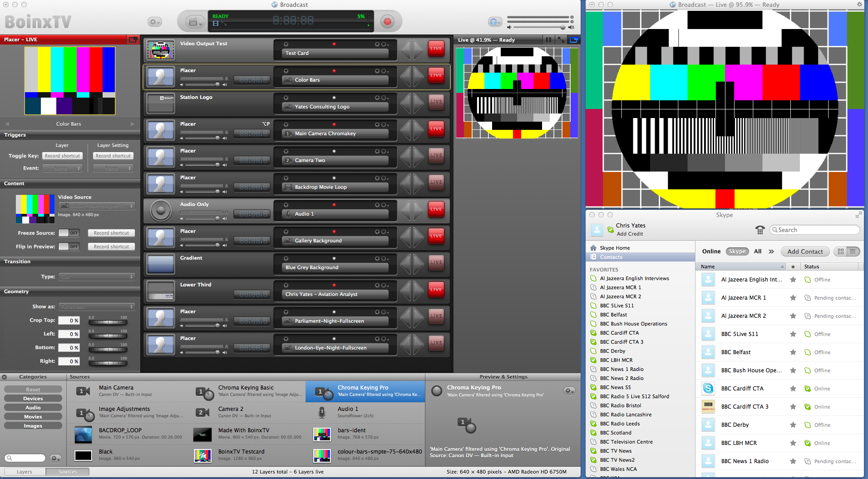Click the detach window icon in Live preview header
868x479 pixels.
point(574,40)
